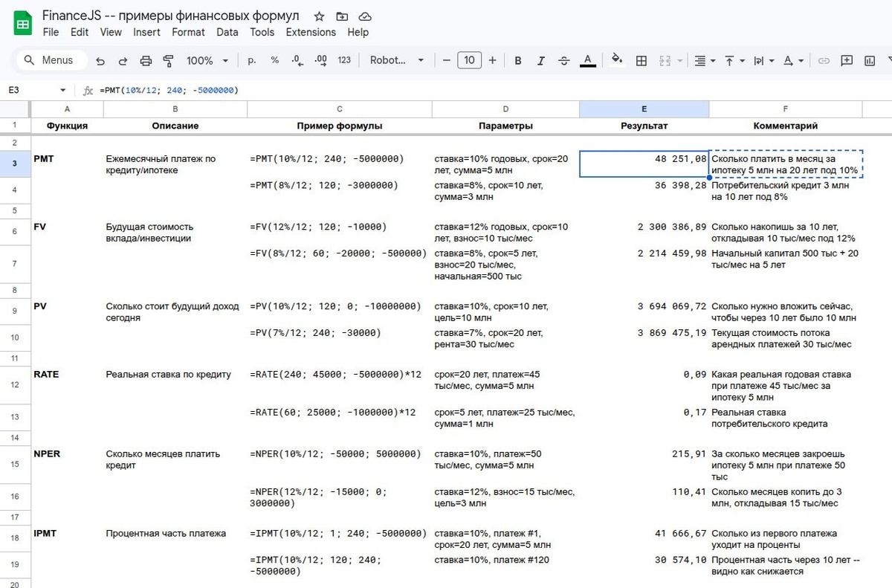Open the Google Sheets home icon
Viewport: 892px width, 588px height.
pyautogui.click(x=23, y=23)
